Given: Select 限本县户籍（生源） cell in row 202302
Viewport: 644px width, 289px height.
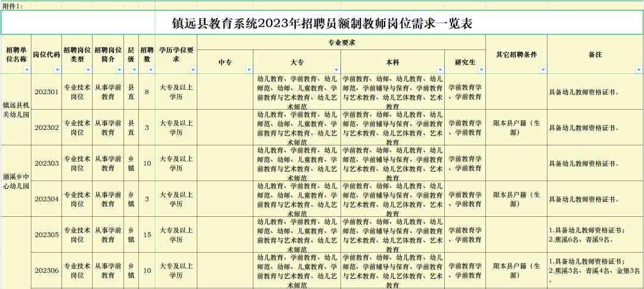Looking at the screenshot, I should [516, 128].
